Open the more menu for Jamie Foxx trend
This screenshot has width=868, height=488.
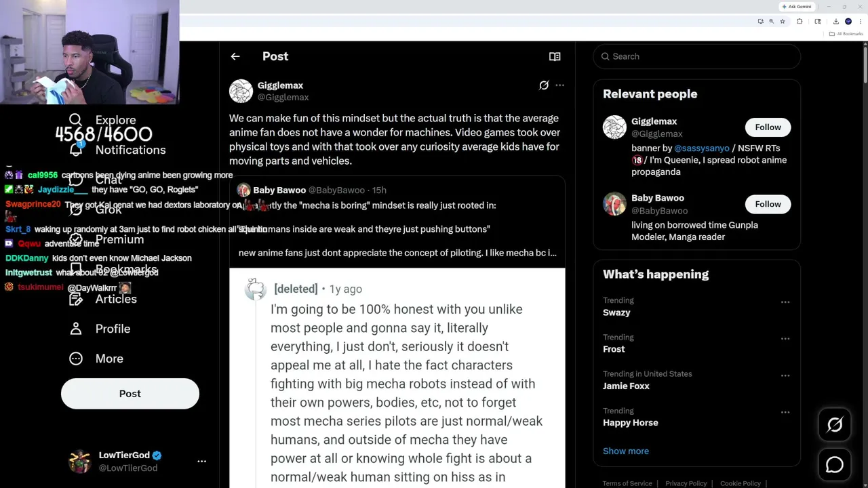coord(785,375)
